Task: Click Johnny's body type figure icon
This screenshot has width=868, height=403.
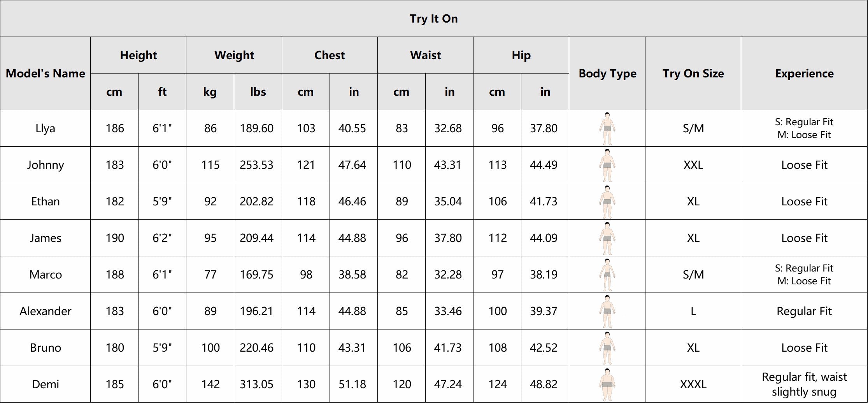Action: coord(607,165)
